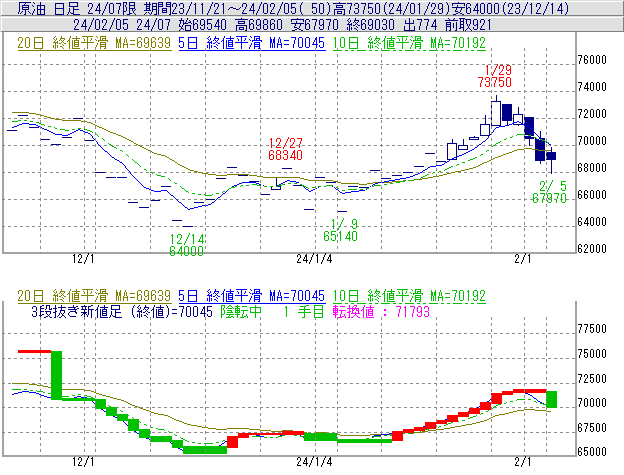Screen dimensions: 624x475
Task: Click the upper chart 20日 終値平滑 MA=69639 legend
Action: [94, 43]
